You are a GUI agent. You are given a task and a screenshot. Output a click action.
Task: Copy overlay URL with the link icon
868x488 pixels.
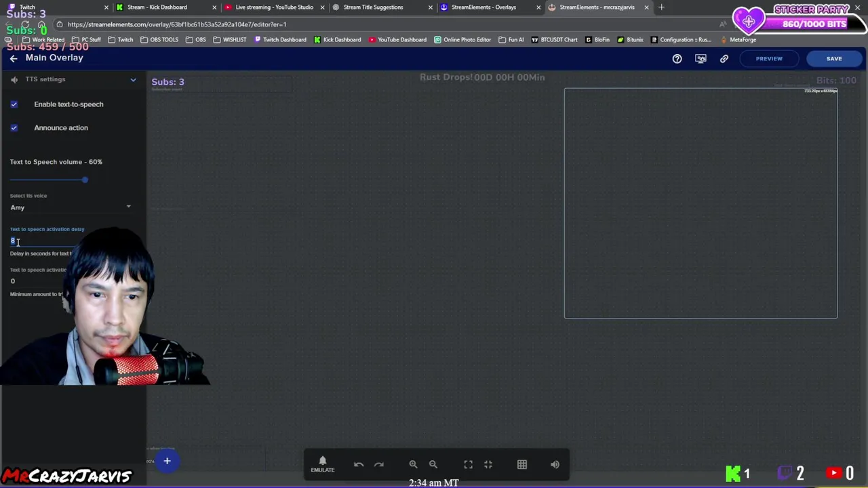pyautogui.click(x=724, y=58)
